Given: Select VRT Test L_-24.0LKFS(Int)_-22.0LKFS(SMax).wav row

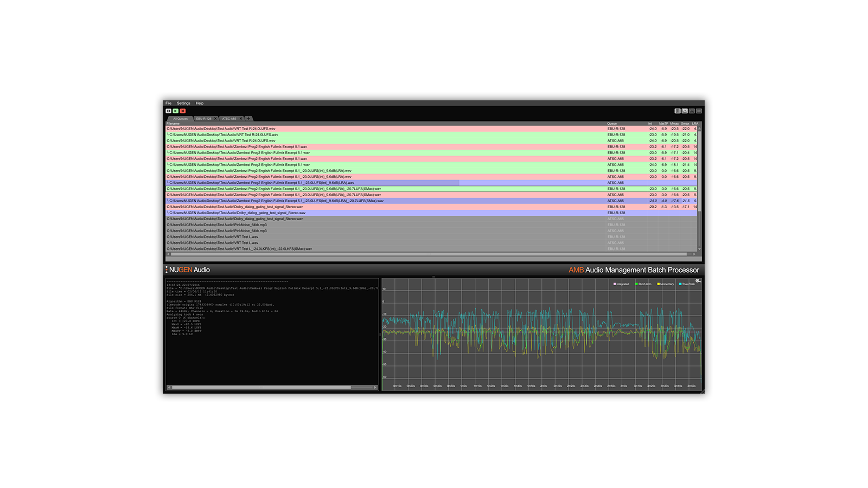Looking at the screenshot, I should coord(431,249).
